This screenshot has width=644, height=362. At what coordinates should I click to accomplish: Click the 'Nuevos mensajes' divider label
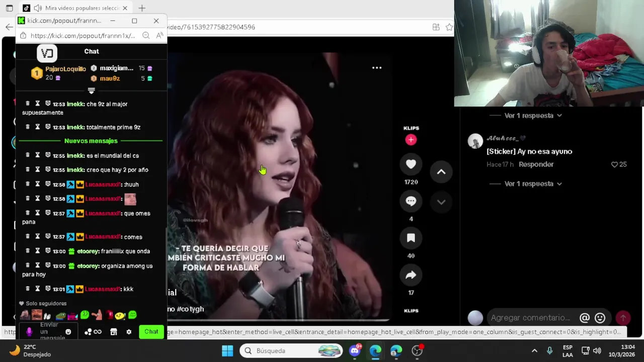click(x=91, y=141)
